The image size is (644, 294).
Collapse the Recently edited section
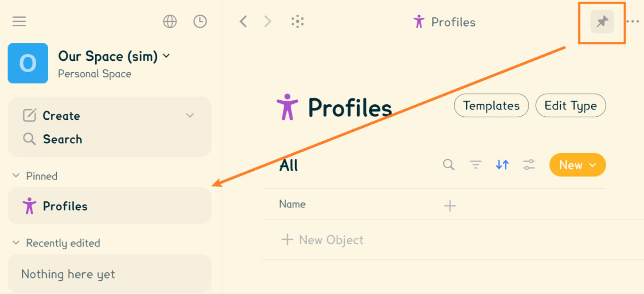16,243
